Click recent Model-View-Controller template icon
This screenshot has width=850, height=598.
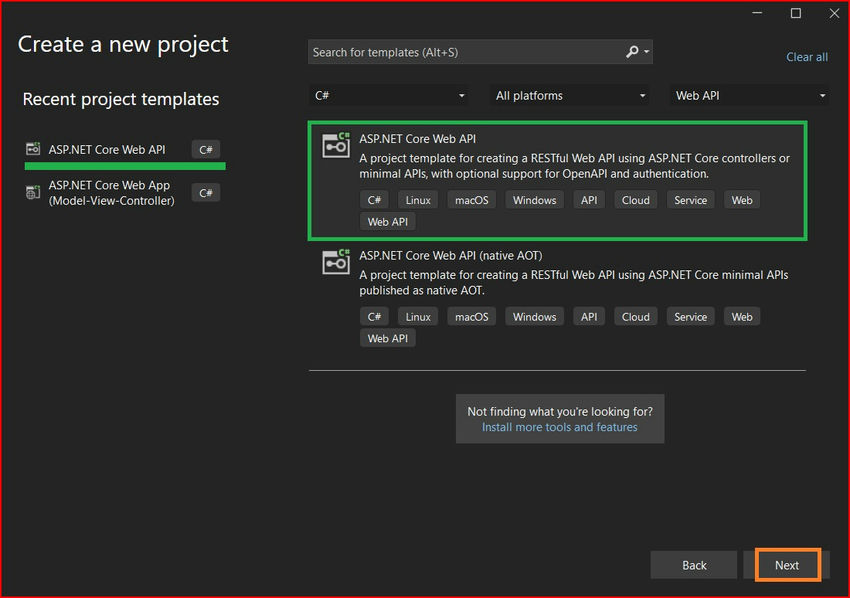[33, 193]
